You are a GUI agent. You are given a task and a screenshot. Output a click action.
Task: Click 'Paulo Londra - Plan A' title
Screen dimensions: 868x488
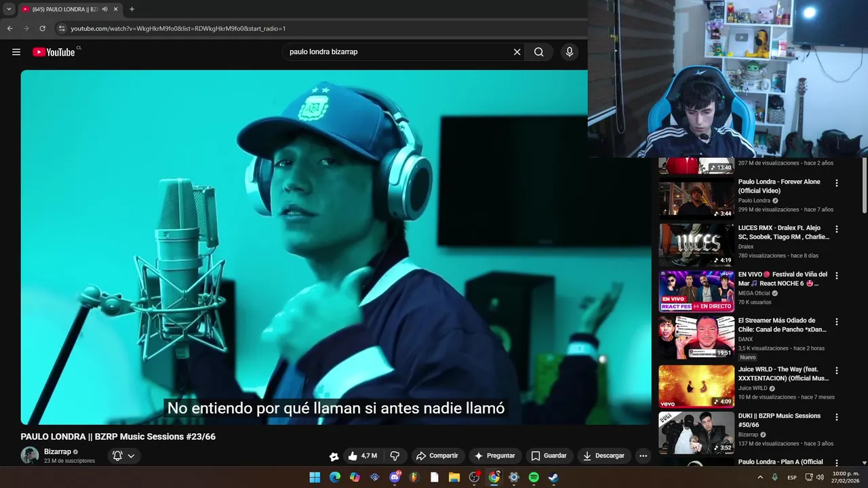tap(781, 462)
